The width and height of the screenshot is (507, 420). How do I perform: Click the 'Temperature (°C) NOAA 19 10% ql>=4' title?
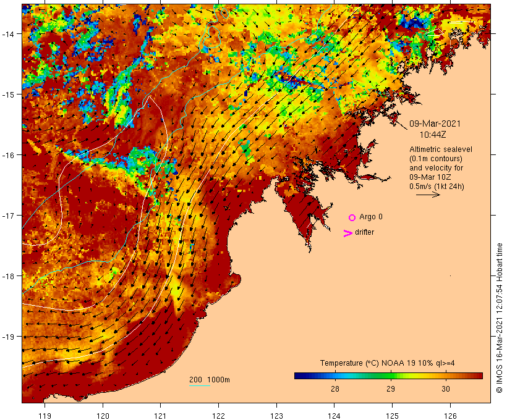388,363
